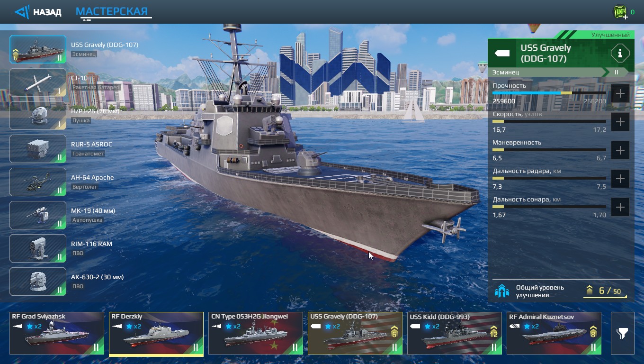Image resolution: width=644 pixels, height=364 pixels.
Task: Upgrade Скорость with plus button
Action: 620,122
